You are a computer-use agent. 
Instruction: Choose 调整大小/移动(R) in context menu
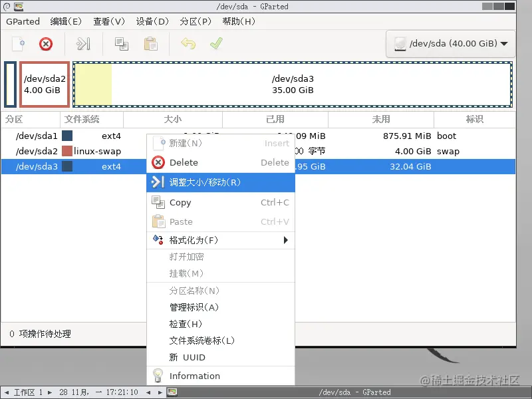click(221, 182)
